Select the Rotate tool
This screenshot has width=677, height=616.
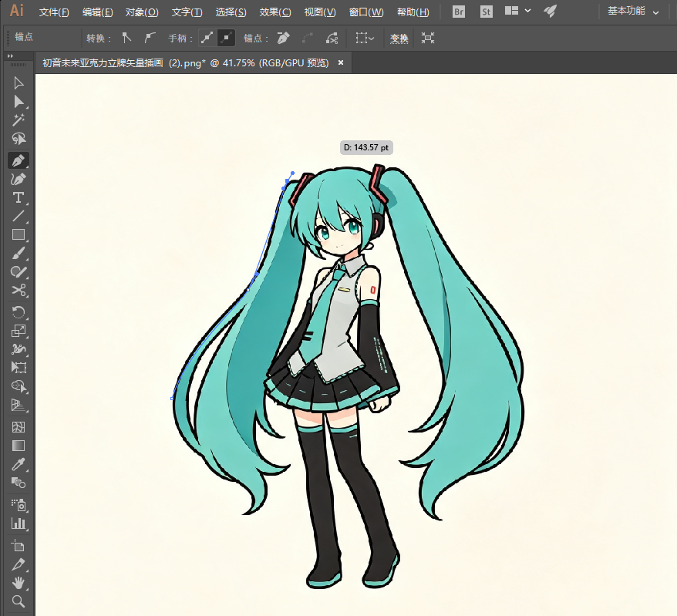pyautogui.click(x=19, y=311)
